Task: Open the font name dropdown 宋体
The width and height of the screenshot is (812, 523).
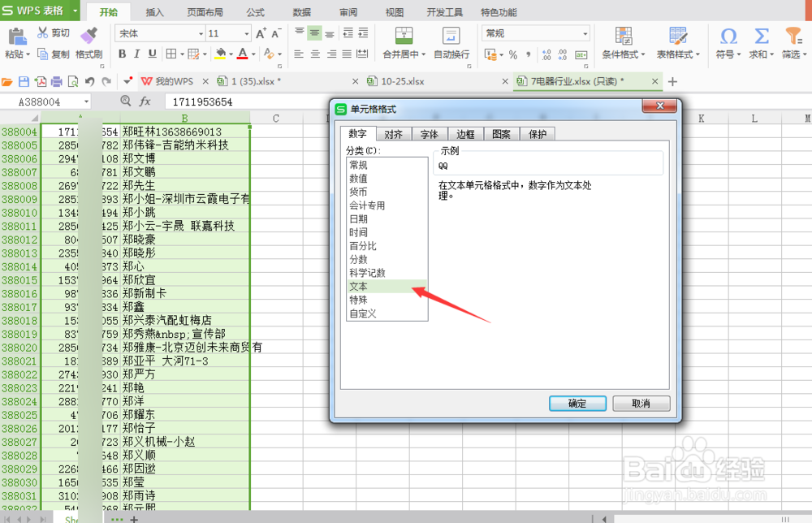Action: click(201, 33)
